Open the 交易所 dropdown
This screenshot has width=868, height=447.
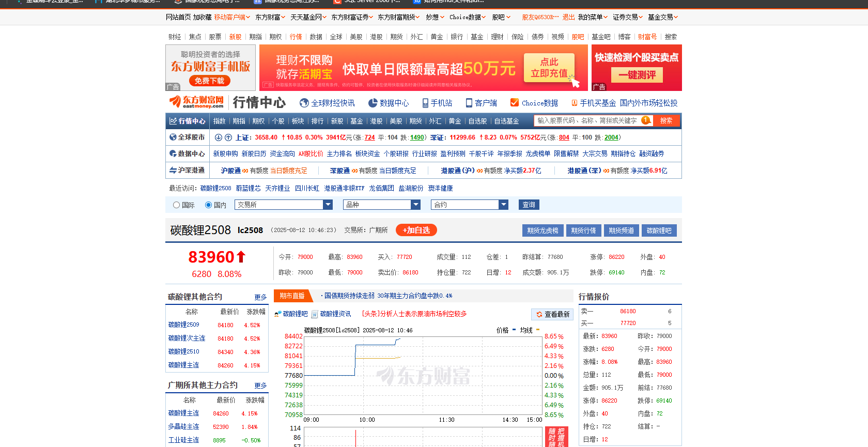click(284, 205)
